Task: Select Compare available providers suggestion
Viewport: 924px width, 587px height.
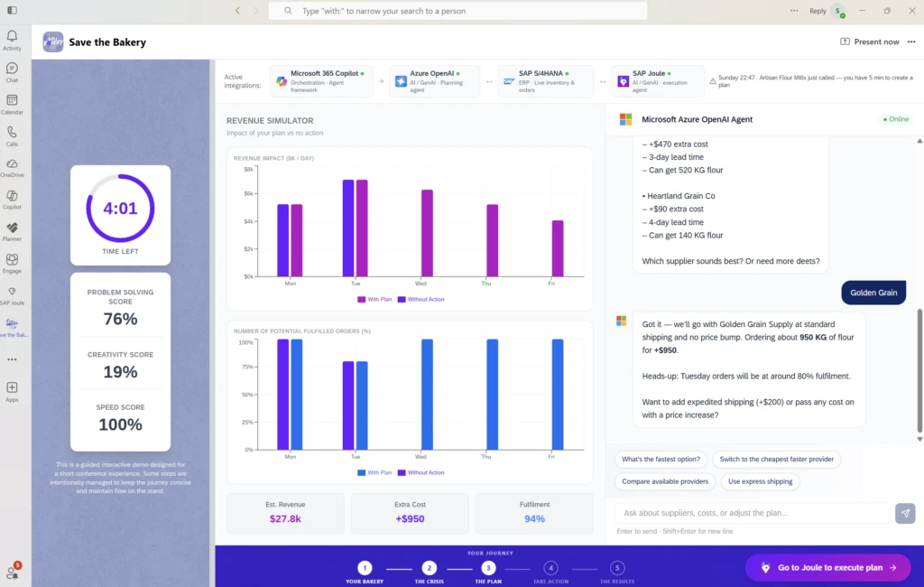Action: point(665,481)
